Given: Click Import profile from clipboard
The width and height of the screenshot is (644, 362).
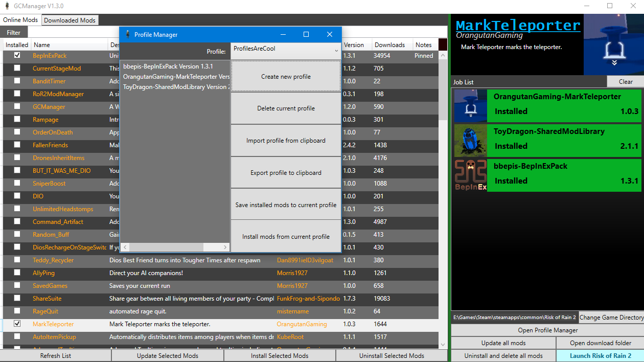Looking at the screenshot, I should click(286, 141).
